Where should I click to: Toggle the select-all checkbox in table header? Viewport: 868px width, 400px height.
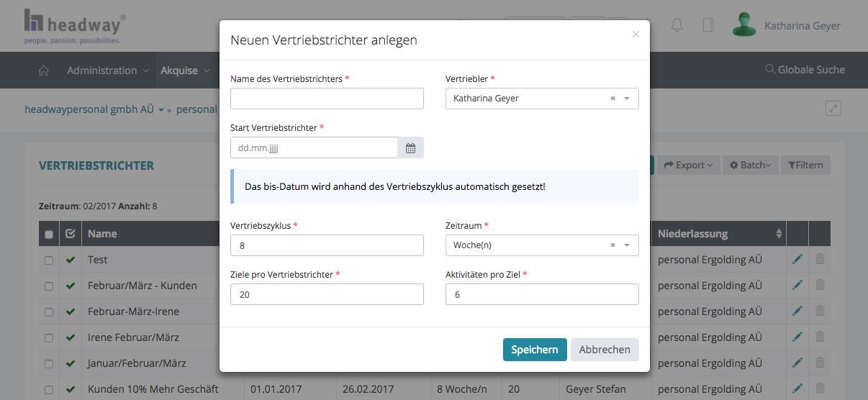49,234
